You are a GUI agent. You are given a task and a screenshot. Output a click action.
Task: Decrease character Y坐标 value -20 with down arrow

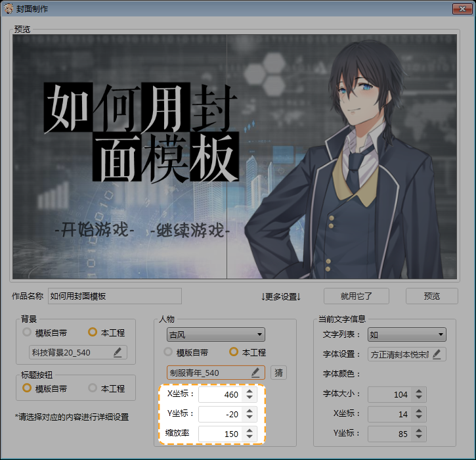249,417
